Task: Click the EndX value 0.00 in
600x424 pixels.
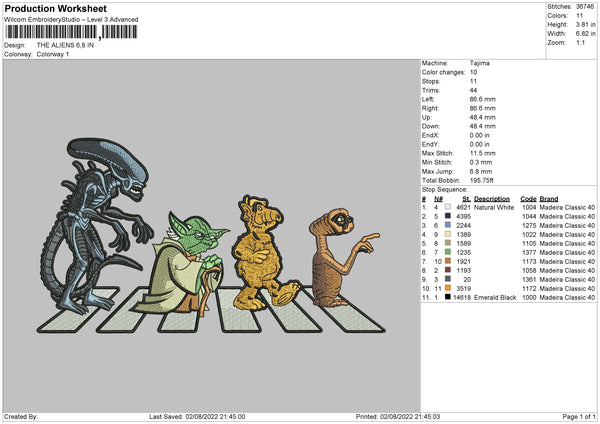Action: click(x=479, y=135)
